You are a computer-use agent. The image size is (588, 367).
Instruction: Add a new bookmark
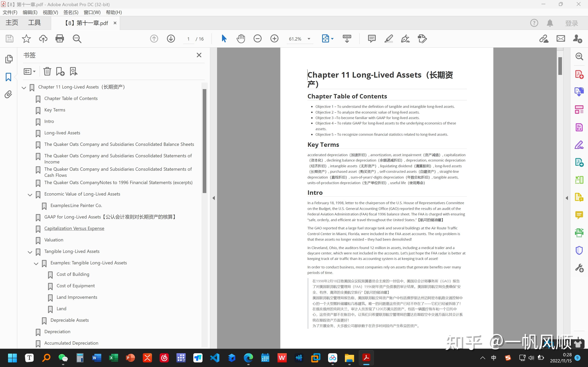tap(60, 71)
